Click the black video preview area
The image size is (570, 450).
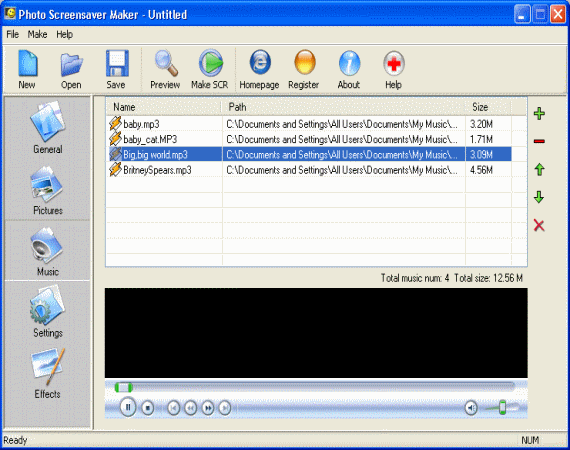pyautogui.click(x=316, y=333)
